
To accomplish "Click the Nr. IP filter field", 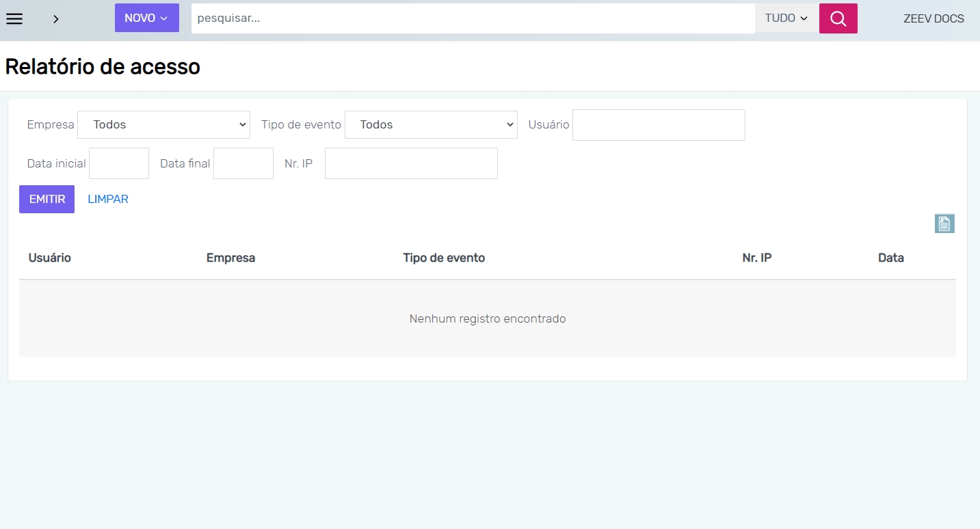I will click(x=410, y=163).
